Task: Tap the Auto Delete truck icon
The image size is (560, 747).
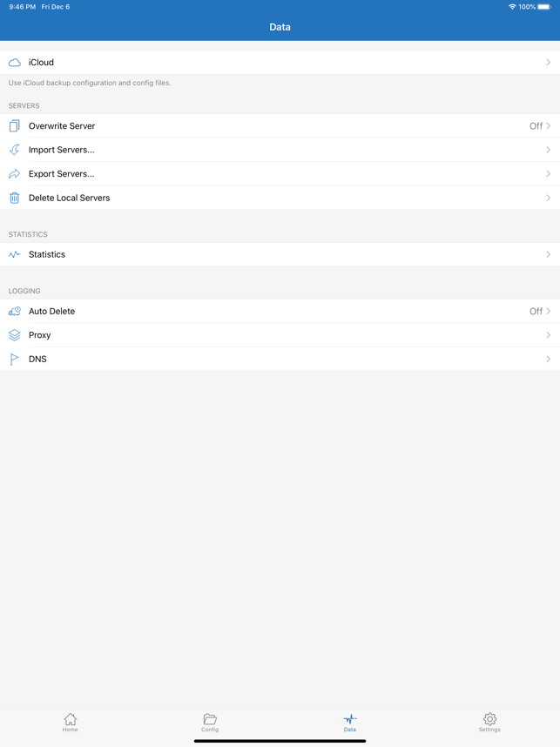Action: tap(14, 311)
